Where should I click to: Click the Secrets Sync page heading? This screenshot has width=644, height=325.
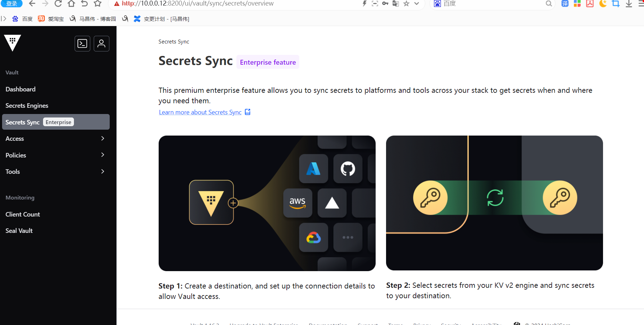tap(195, 61)
